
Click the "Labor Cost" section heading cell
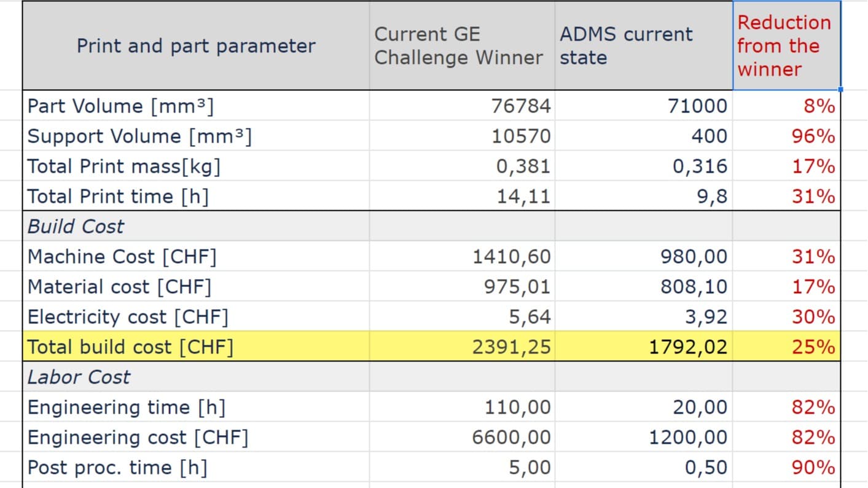pos(79,377)
